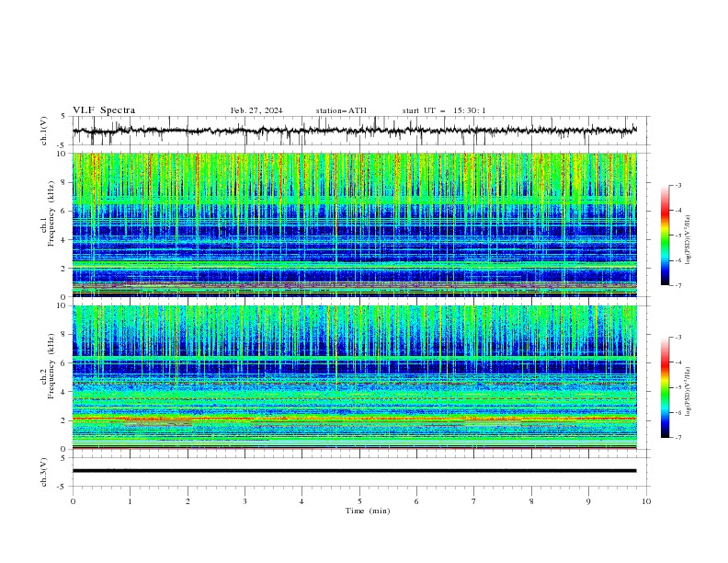Click the ch.3 flat black waveform band
Screen dimensions: 728x563
click(354, 471)
